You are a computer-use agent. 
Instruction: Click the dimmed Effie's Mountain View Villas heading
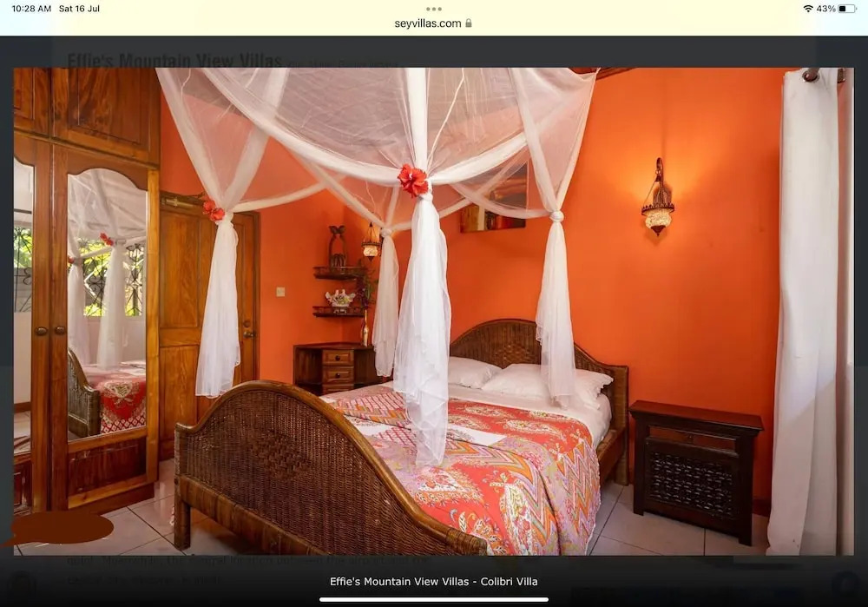(x=174, y=60)
